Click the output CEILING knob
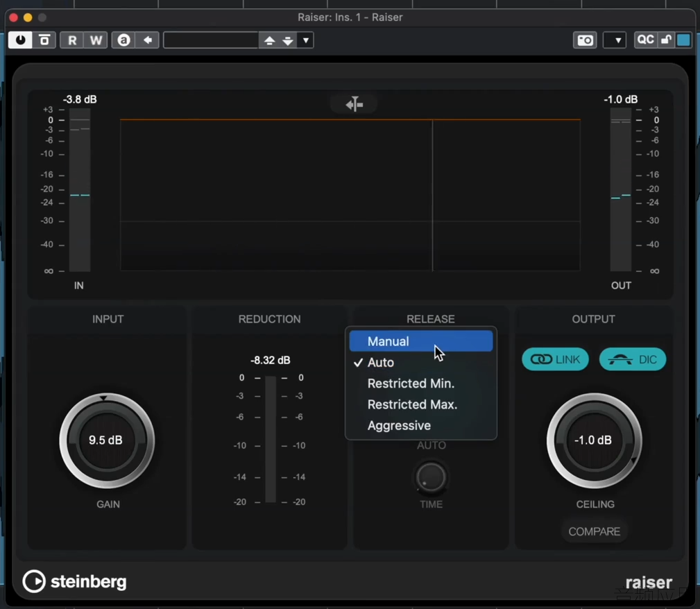 [x=594, y=440]
